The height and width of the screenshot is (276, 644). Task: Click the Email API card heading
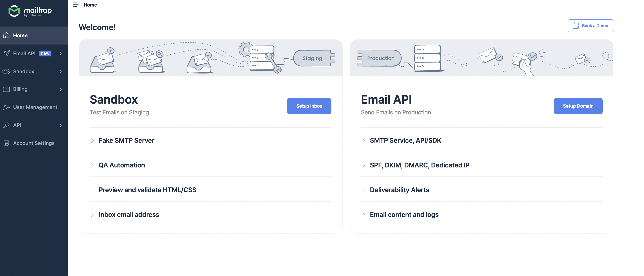386,99
